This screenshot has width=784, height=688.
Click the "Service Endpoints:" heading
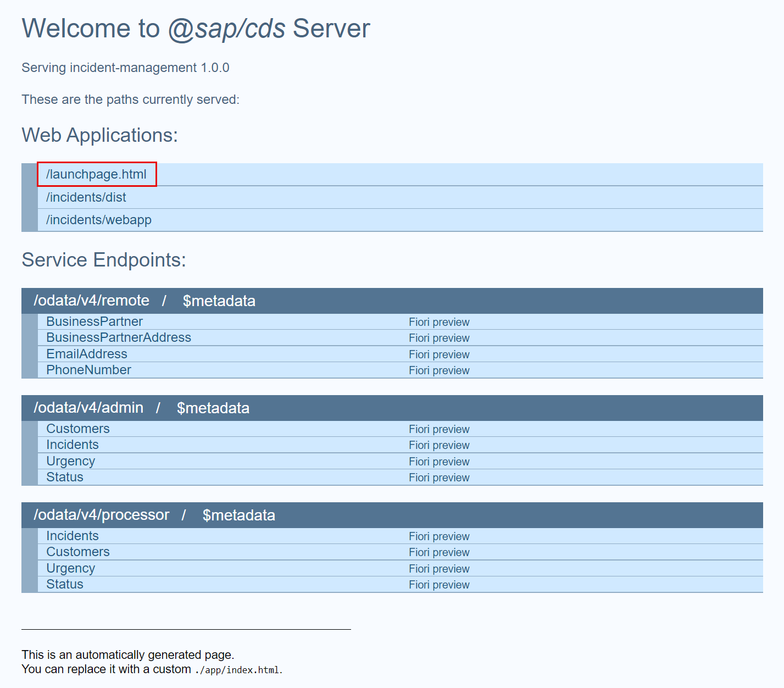pyautogui.click(x=104, y=260)
